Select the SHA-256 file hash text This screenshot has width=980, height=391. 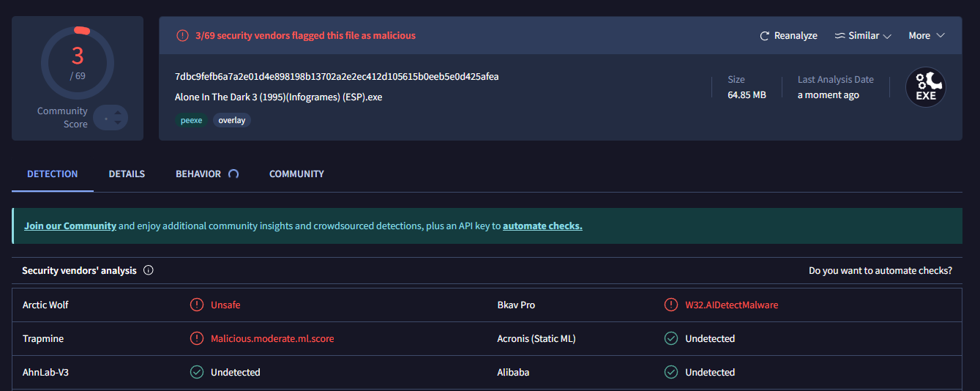(x=337, y=76)
